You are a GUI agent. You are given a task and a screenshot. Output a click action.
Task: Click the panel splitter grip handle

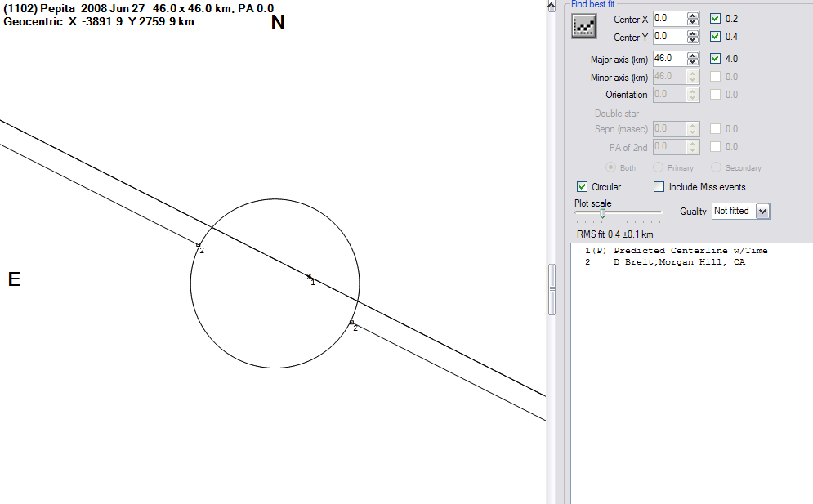(x=552, y=290)
